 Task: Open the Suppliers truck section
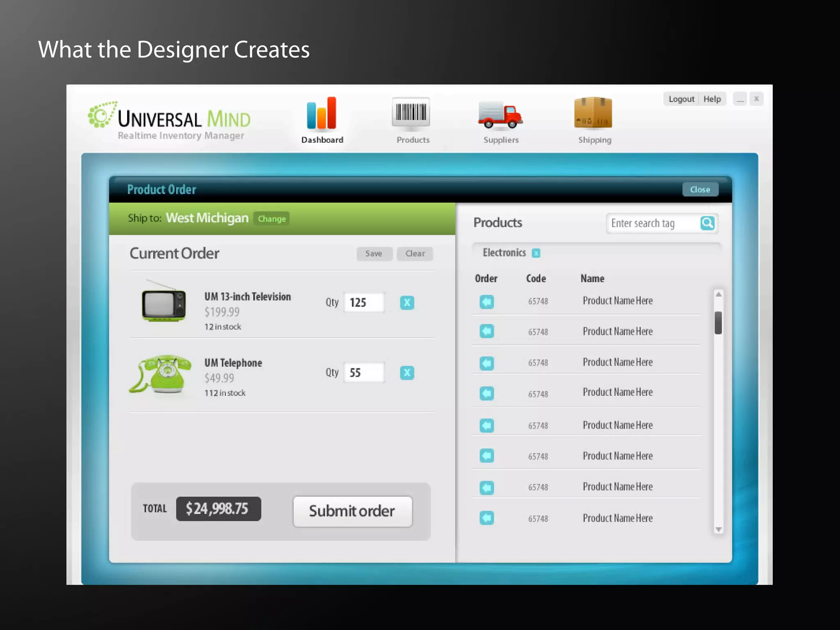pos(501,122)
